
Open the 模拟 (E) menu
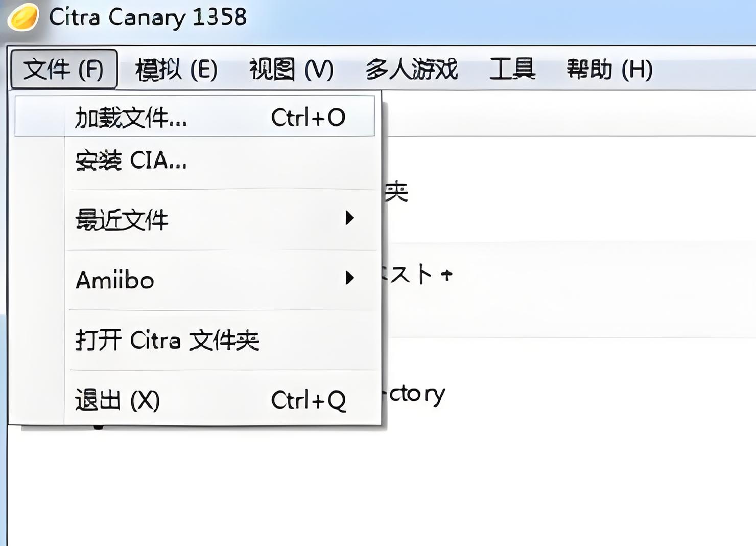click(176, 69)
